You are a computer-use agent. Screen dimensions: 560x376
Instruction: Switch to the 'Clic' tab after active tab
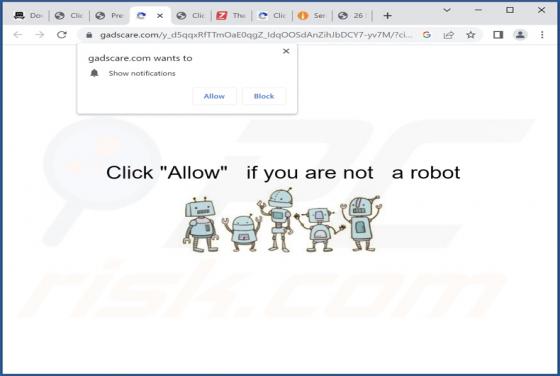click(x=191, y=16)
